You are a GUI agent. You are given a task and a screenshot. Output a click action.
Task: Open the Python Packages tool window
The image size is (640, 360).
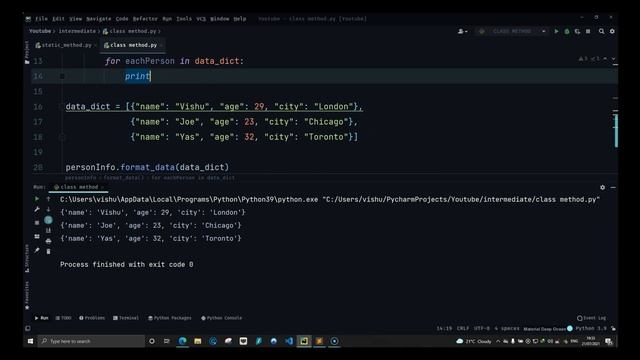tap(169, 318)
